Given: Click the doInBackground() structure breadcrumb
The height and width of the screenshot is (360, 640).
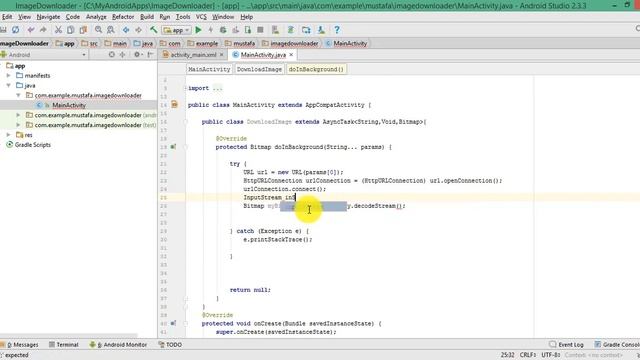Looking at the screenshot, I should point(316,69).
